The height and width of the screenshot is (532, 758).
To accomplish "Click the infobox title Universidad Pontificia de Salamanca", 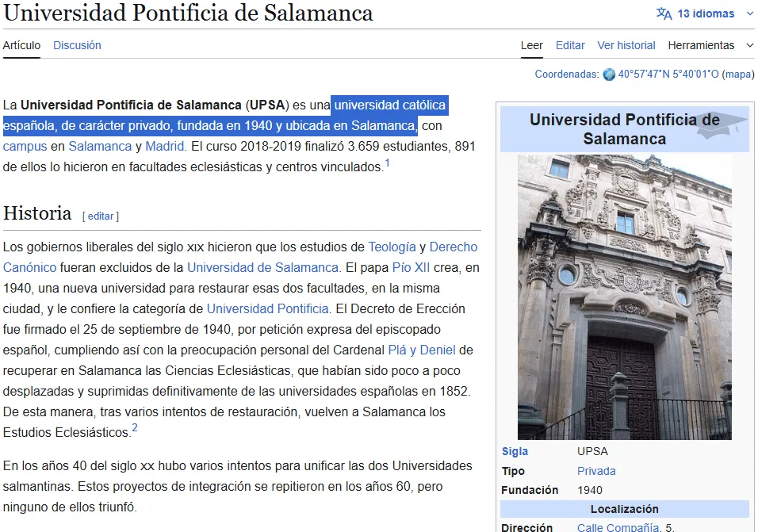I will coord(625,129).
